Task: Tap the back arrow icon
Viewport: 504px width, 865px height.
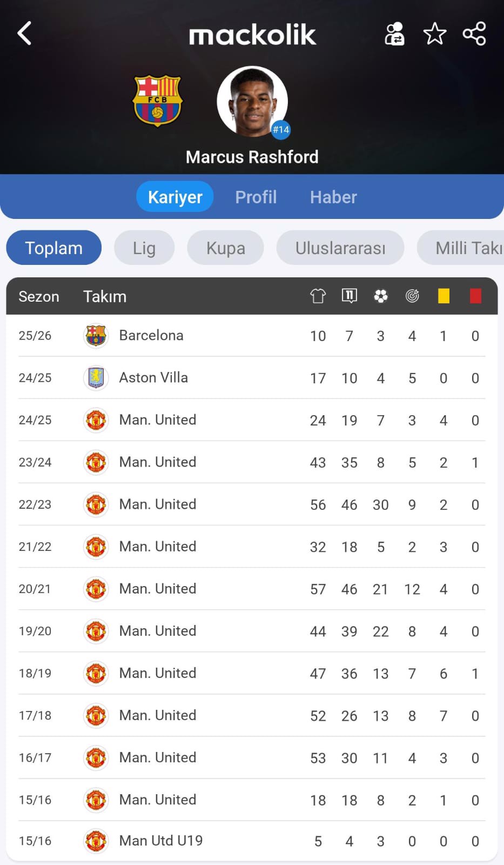Action: (x=24, y=34)
